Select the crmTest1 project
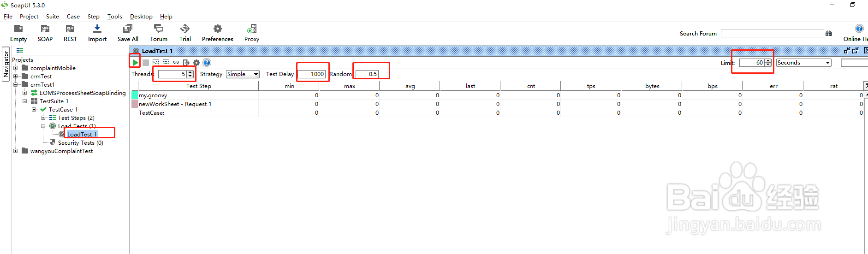The width and height of the screenshot is (868, 254). tap(42, 84)
